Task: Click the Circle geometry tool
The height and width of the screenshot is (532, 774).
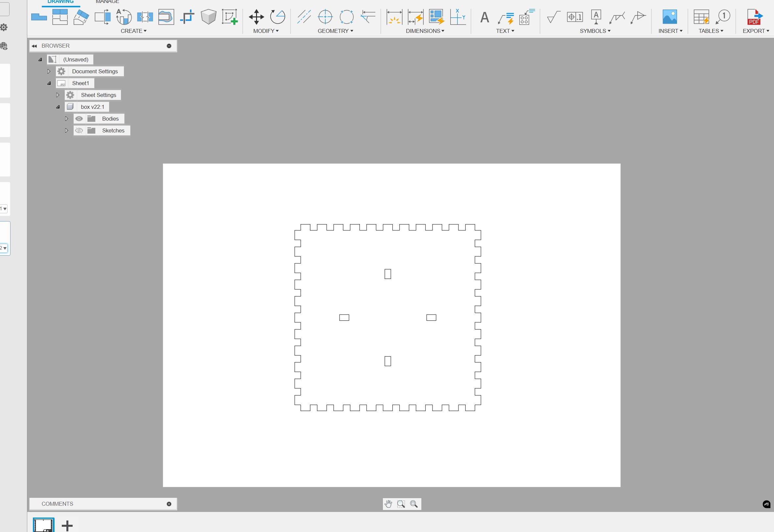Action: [325, 17]
